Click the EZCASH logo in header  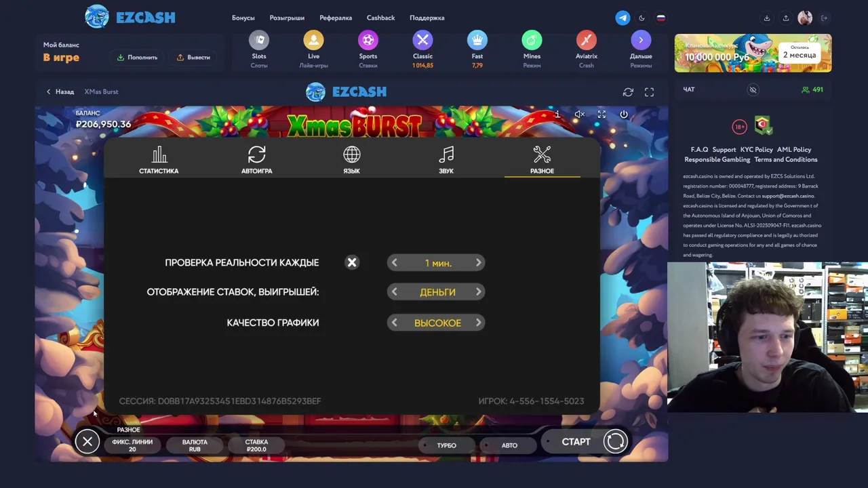pos(130,18)
